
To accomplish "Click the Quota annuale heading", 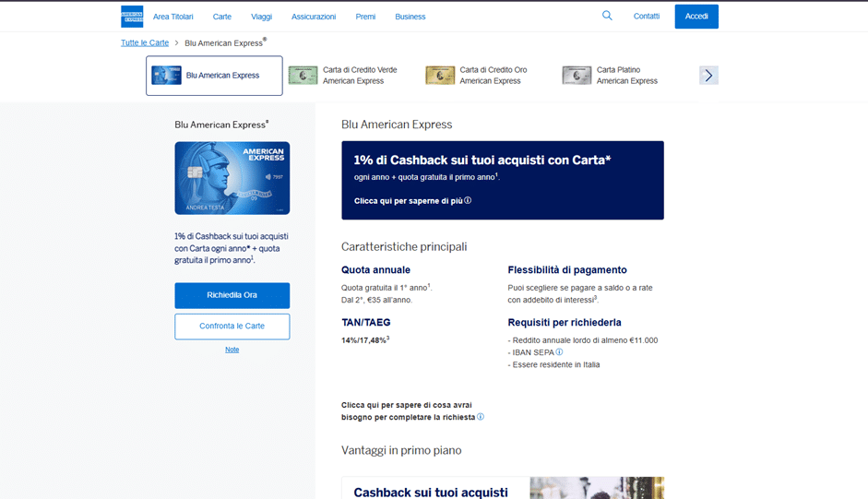I will point(375,269).
